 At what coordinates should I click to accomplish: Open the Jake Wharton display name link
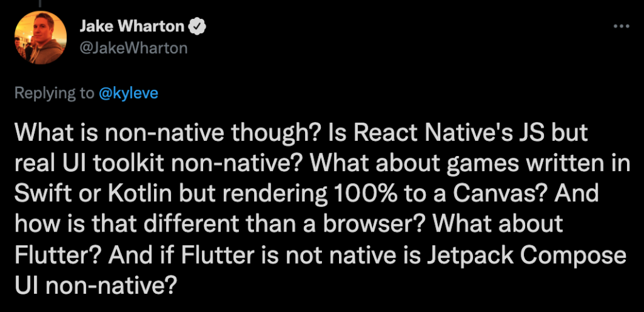[132, 26]
